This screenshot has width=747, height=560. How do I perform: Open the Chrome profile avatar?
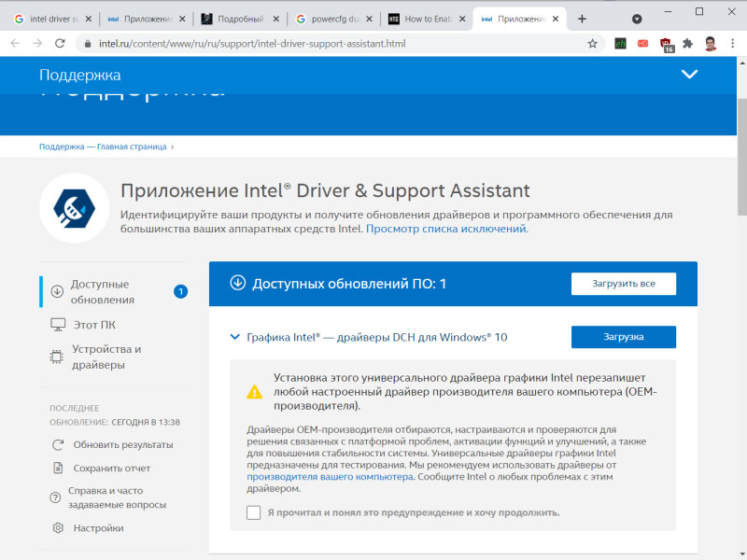pyautogui.click(x=711, y=44)
